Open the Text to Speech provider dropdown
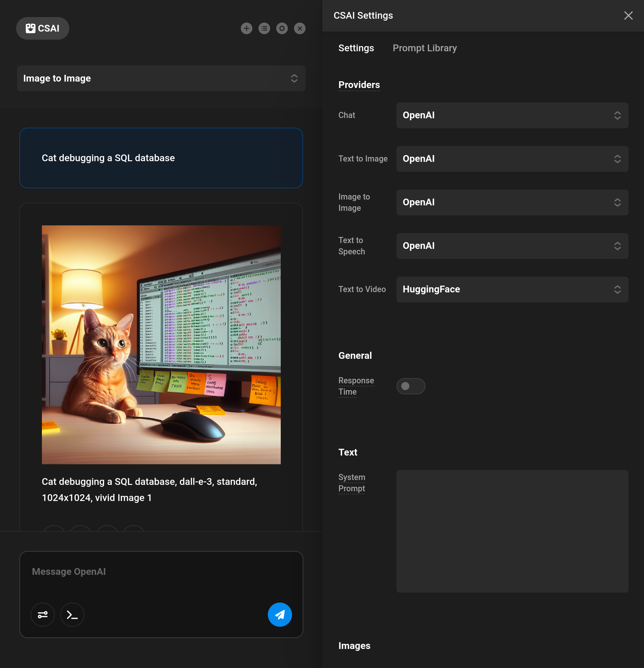Viewport: 644px width, 668px height. point(512,246)
